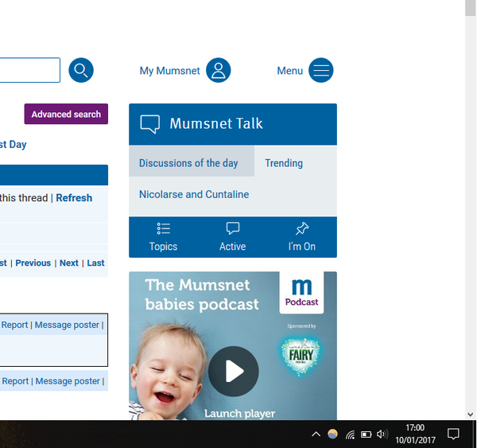Click the My Mumsnet text link
Viewport: 477px width, 448px height.
(x=170, y=71)
